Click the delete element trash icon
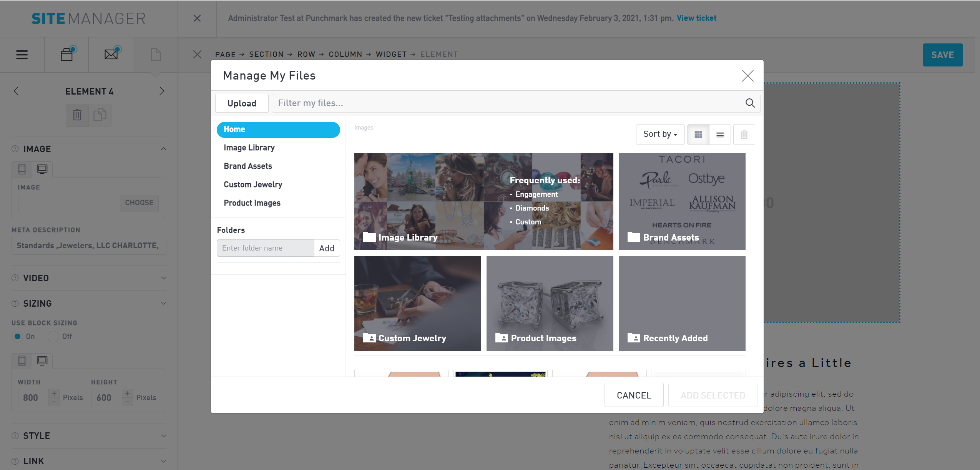The width and height of the screenshot is (980, 470). pyautogui.click(x=77, y=115)
